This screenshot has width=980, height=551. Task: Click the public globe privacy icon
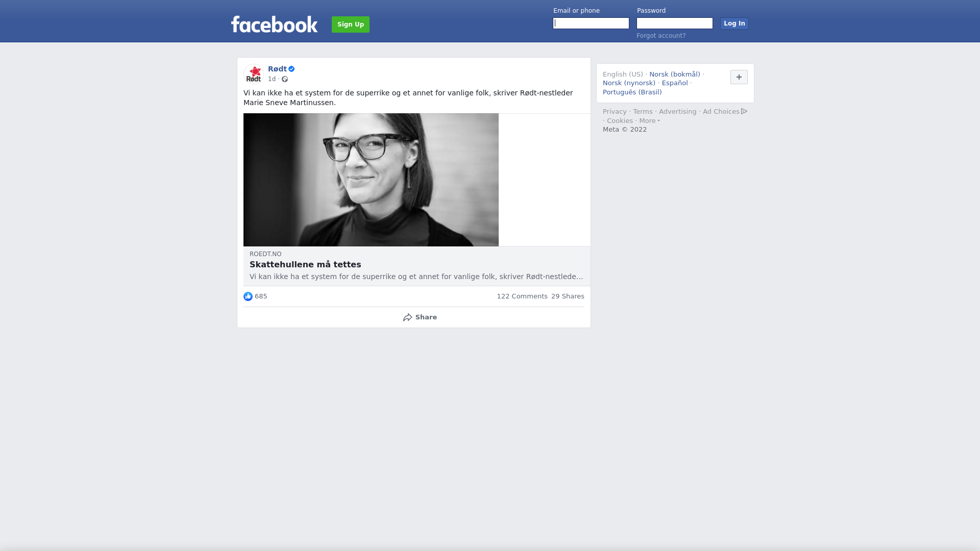pyautogui.click(x=285, y=79)
